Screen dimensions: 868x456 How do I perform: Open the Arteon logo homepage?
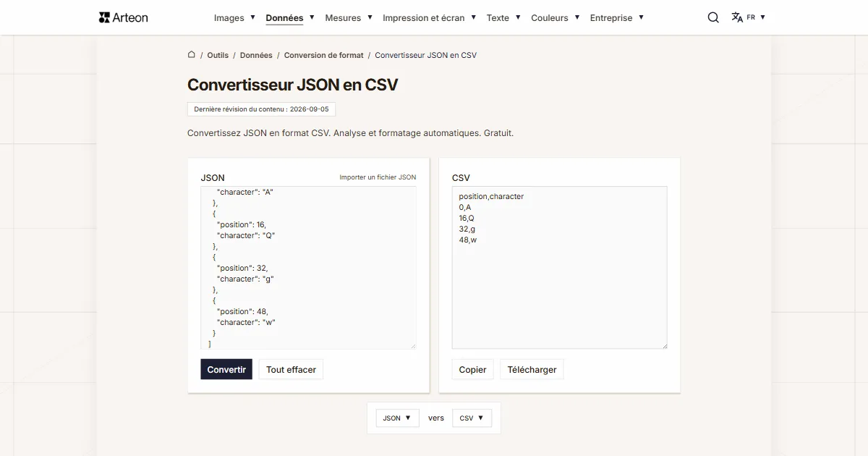click(123, 17)
